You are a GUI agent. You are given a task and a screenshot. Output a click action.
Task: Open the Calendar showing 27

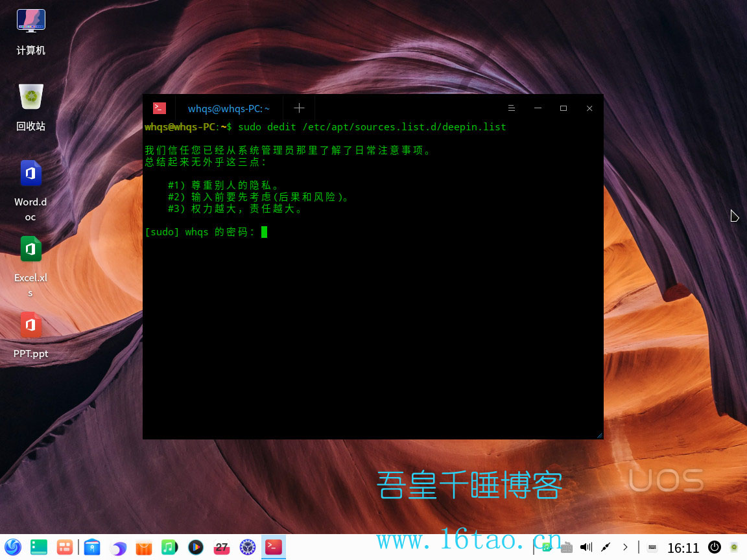point(222,547)
